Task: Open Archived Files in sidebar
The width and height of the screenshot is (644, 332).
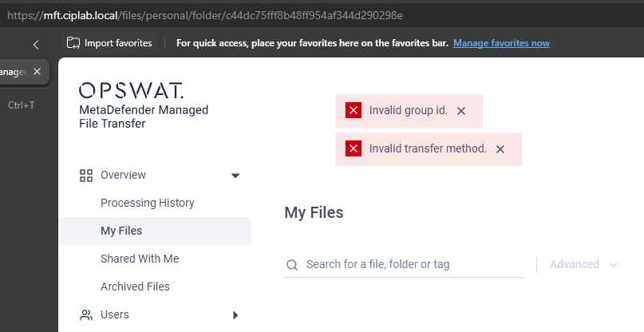Action: pyautogui.click(x=135, y=287)
